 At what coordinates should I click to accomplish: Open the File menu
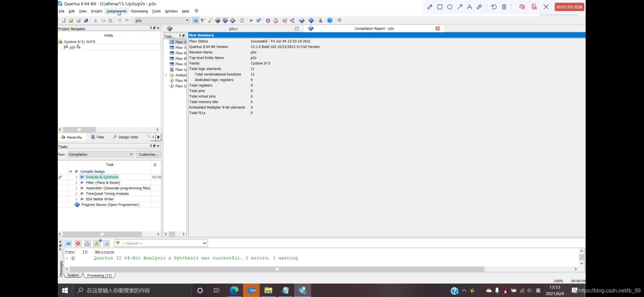click(x=62, y=11)
